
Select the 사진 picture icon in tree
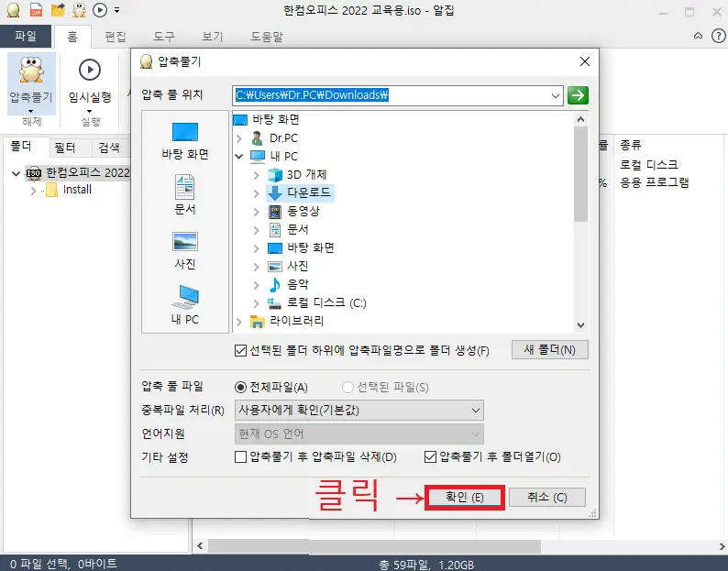tap(275, 266)
